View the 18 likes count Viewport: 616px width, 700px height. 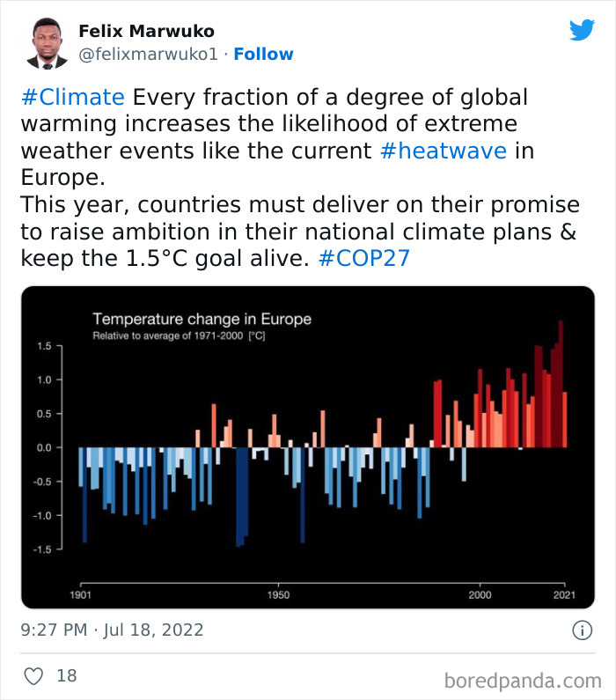coord(67,676)
